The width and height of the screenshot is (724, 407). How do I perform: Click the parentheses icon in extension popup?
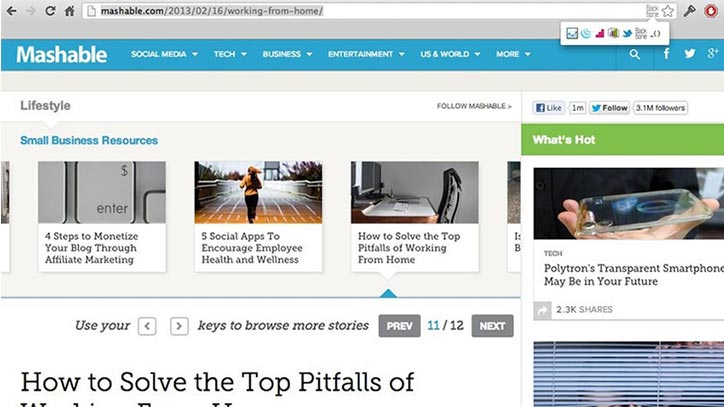point(656,33)
